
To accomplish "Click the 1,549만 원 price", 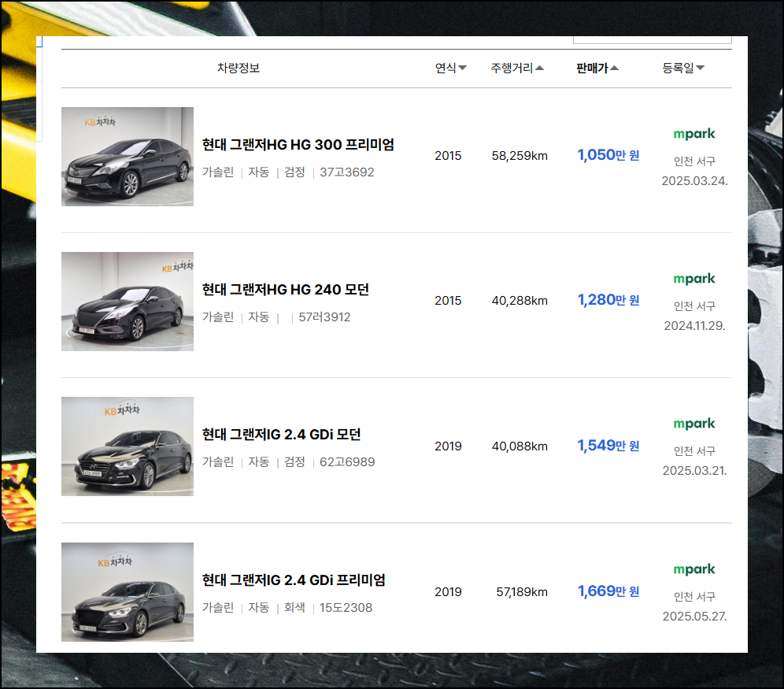I will pos(608,446).
